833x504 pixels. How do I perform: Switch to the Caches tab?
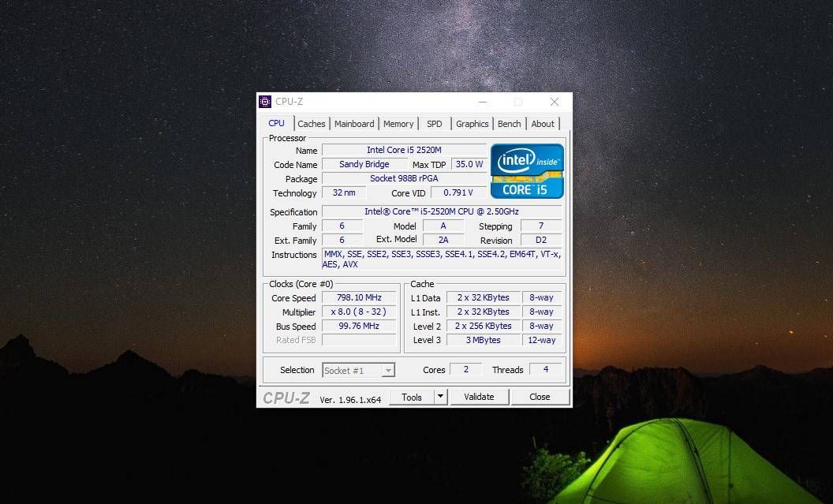coord(311,124)
